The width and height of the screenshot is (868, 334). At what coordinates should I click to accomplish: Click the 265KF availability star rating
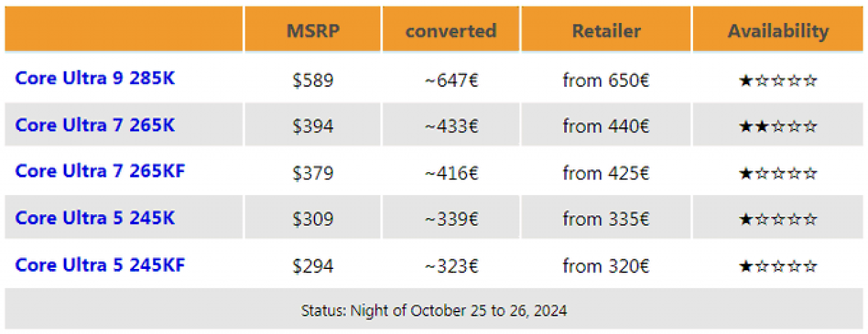click(x=778, y=174)
